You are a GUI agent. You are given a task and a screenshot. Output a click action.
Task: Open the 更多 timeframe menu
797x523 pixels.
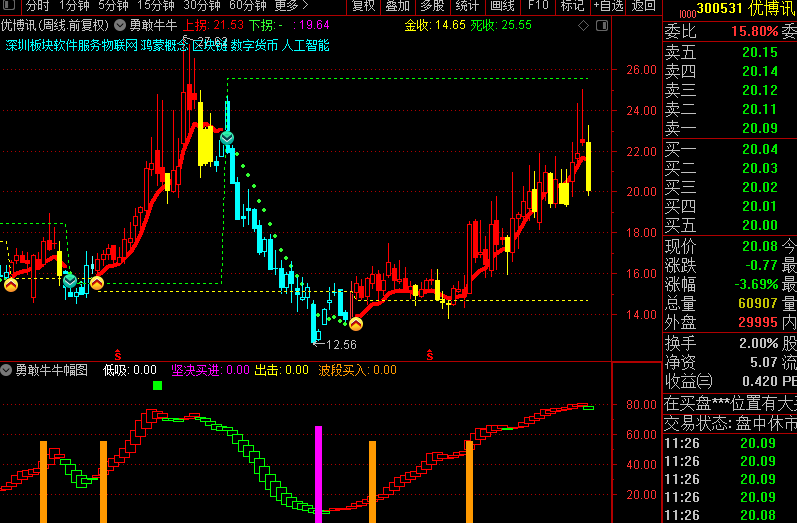tap(291, 6)
